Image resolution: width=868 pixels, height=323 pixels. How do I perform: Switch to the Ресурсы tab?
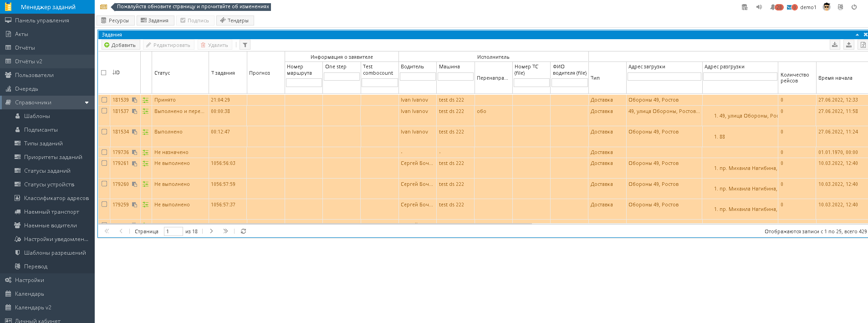click(x=115, y=21)
